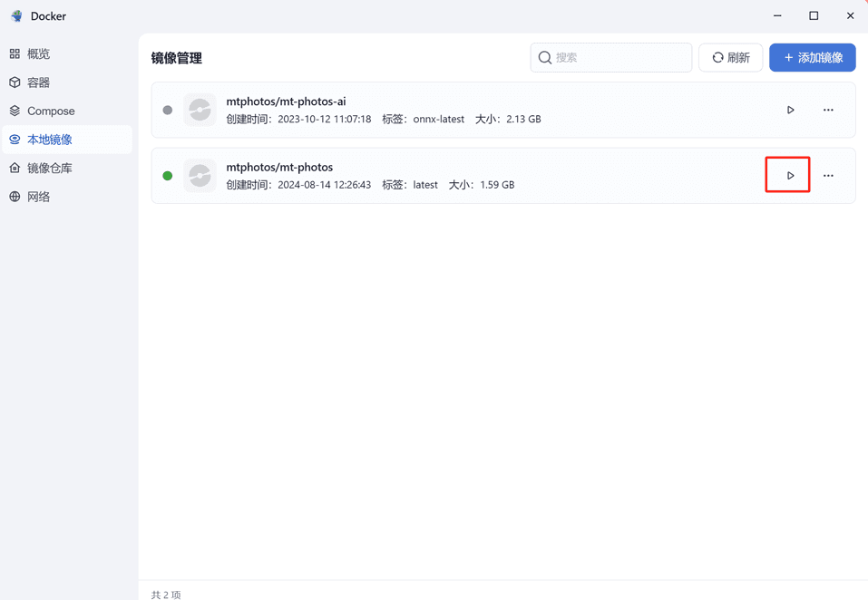Viewport: 868px width, 600px height.
Task: Click the Compose layers icon
Action: click(15, 111)
